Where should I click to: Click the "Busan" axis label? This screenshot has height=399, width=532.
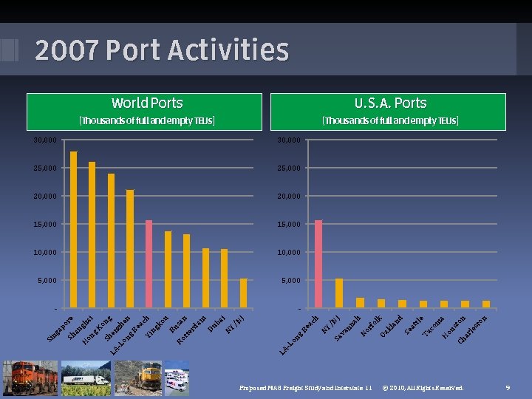[x=178, y=324]
